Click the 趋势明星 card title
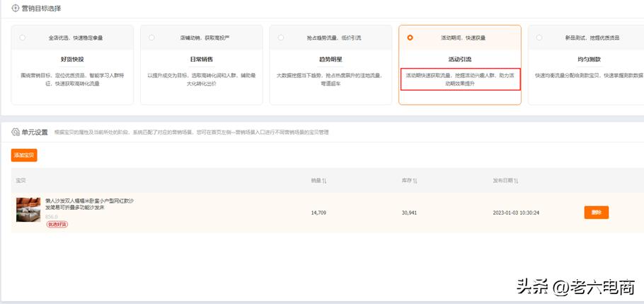Image resolution: width=644 pixels, height=304 pixels. coord(330,60)
